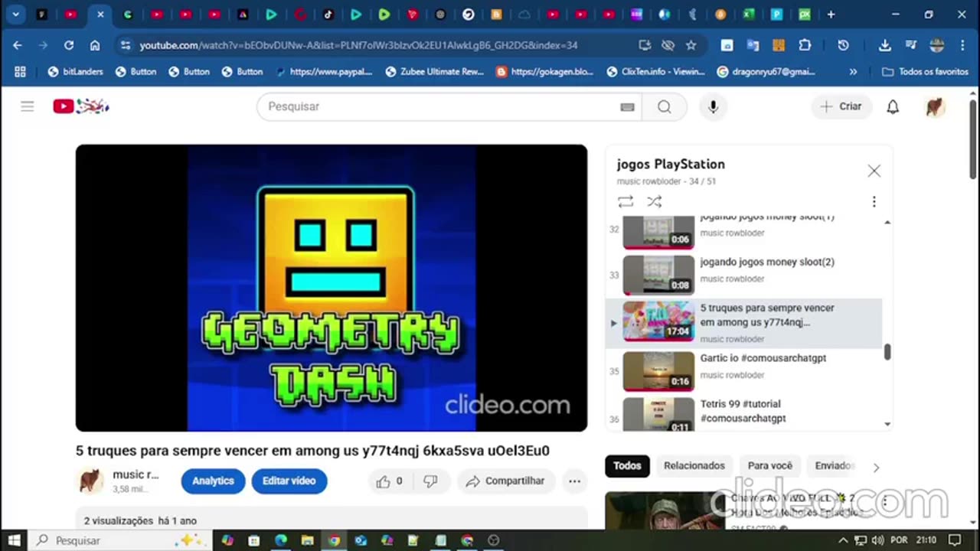Image resolution: width=980 pixels, height=551 pixels.
Task: Open the account avatar menu
Action: coord(935,107)
